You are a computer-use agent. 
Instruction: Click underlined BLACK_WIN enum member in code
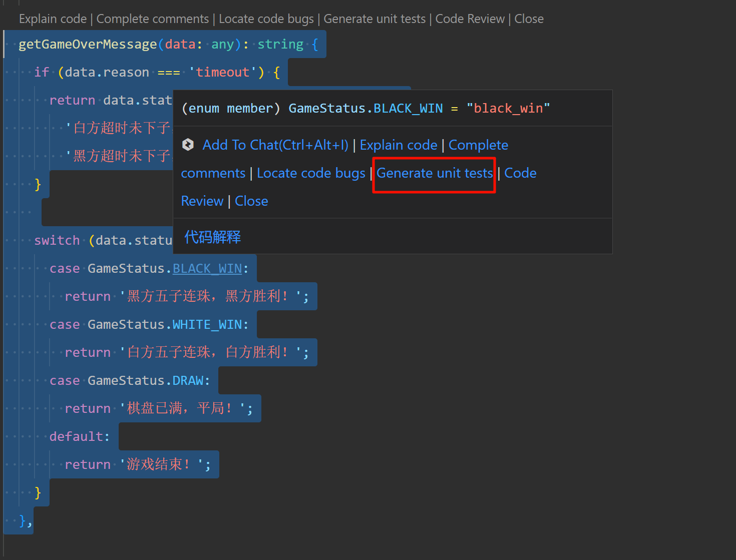click(207, 269)
